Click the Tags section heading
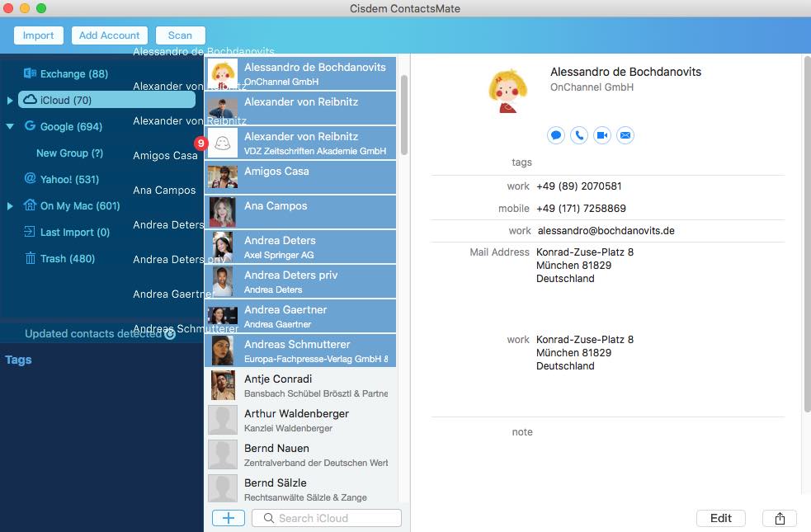811x532 pixels. pos(18,360)
